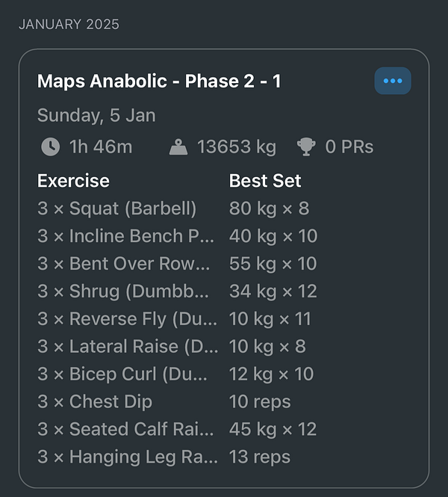The width and height of the screenshot is (448, 497).
Task: Select the Hanging Leg Raise exercise row
Action: pos(127,457)
